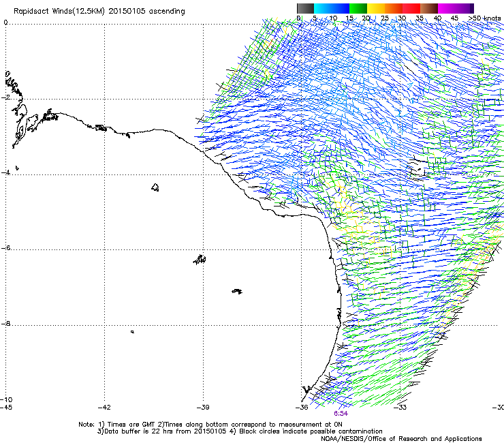Select the orange 25-30 knots legend swatch
The width and height of the screenshot is (504, 443).
point(394,8)
